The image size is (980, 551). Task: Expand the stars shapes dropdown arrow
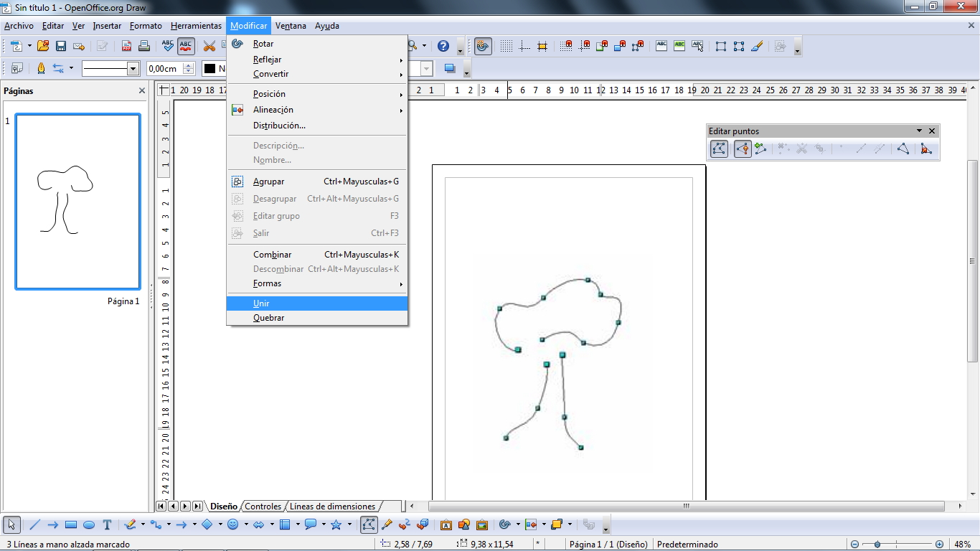point(349,524)
